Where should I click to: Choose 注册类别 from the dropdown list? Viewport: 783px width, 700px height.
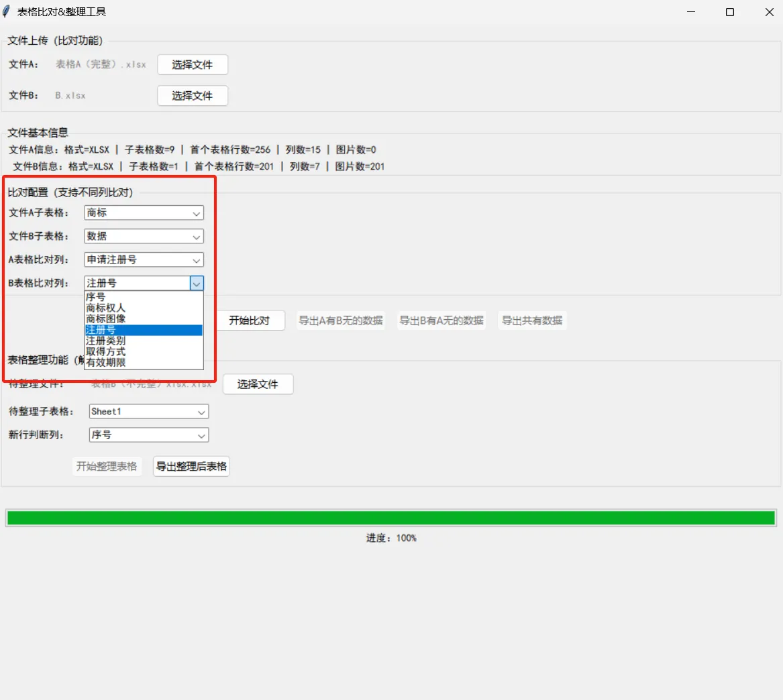tap(144, 341)
